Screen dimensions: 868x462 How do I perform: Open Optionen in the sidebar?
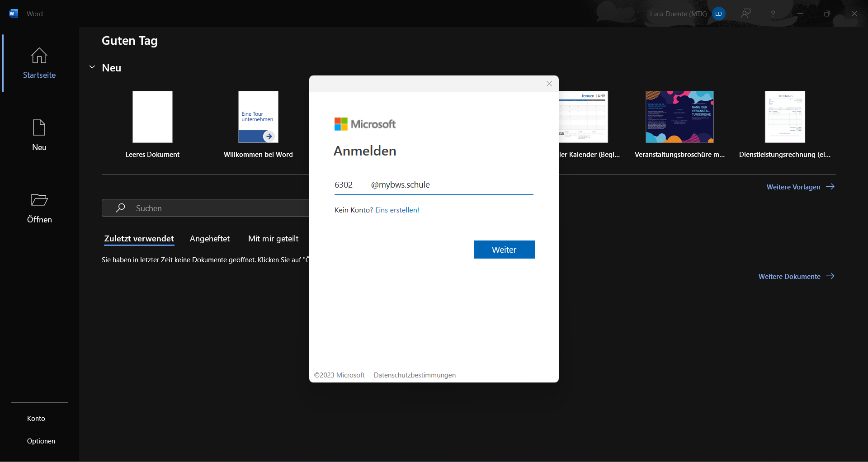pos(41,441)
